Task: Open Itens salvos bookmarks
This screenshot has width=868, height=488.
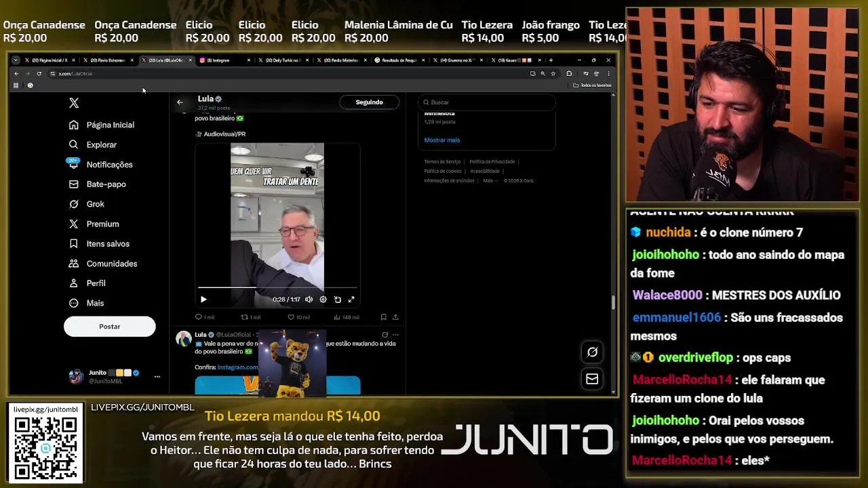Action: (x=99, y=243)
